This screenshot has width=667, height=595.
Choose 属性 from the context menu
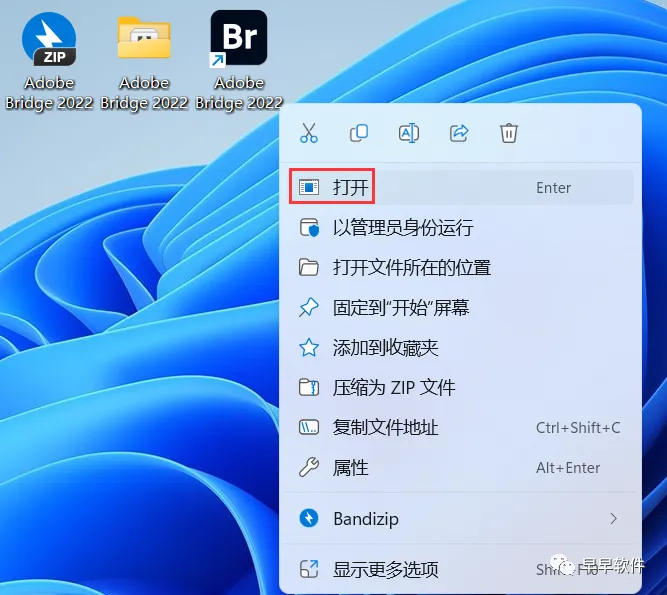(461, 467)
